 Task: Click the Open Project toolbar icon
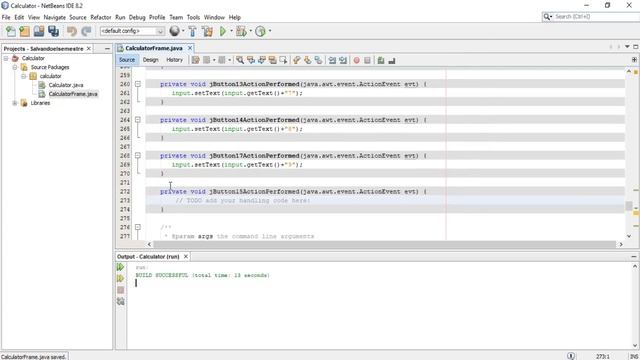coord(39,31)
